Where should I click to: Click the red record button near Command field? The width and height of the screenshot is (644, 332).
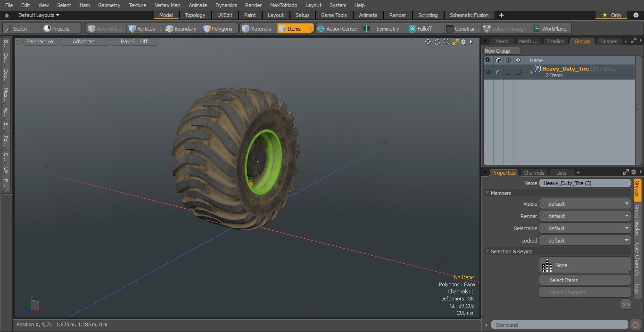click(x=635, y=325)
